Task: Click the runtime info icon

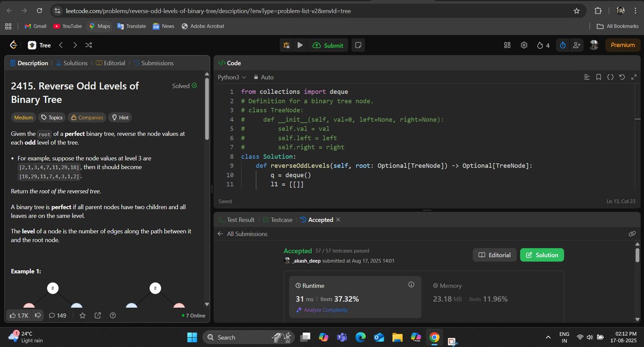Action: click(411, 284)
